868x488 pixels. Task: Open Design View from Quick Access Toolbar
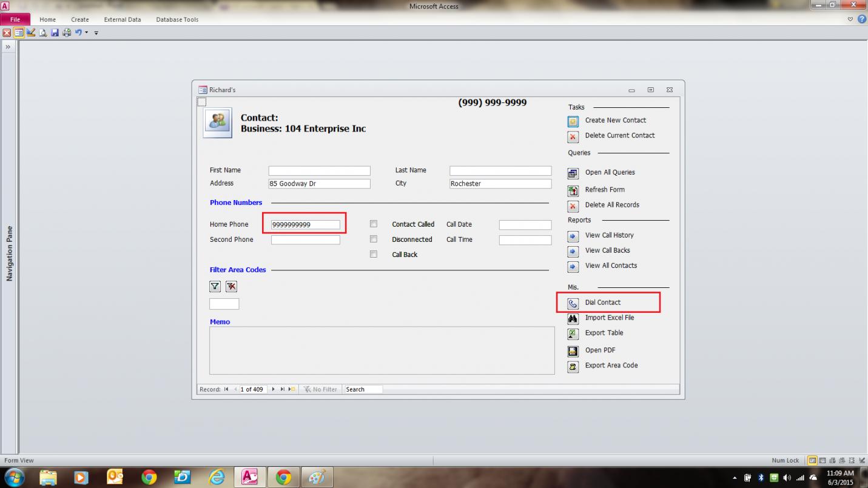(31, 32)
